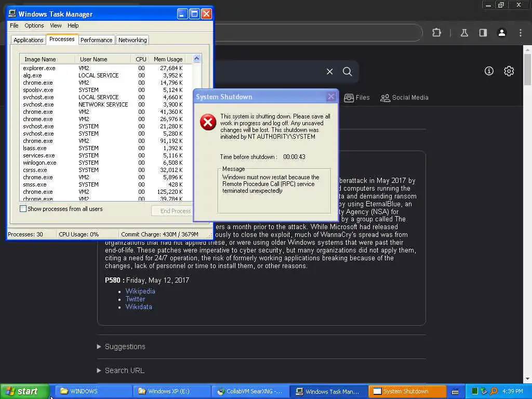Select the winlogon.exe process row
This screenshot has height=399, width=532.
(106, 163)
